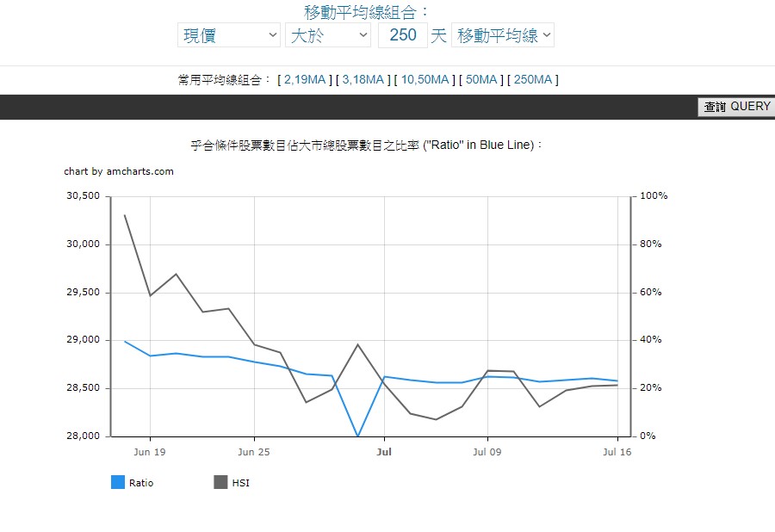The height and width of the screenshot is (532, 775).
Task: Apply the 250MA preset link
Action: (x=533, y=80)
